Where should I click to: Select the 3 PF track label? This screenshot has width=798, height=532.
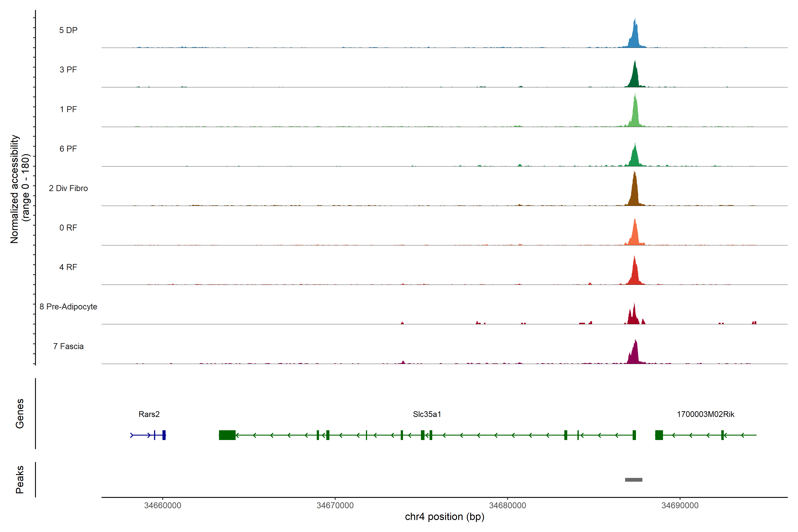pos(68,70)
